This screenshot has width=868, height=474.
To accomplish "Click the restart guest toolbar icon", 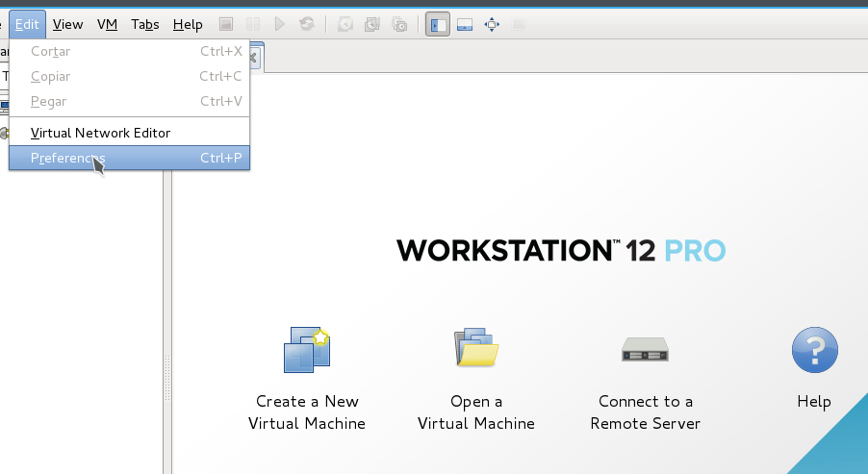I will pos(307,24).
